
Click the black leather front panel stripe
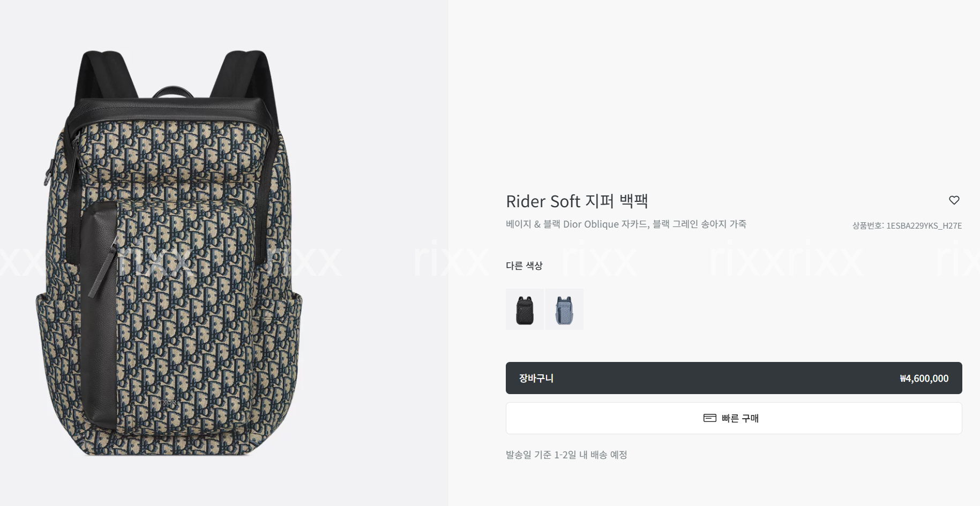(x=99, y=316)
